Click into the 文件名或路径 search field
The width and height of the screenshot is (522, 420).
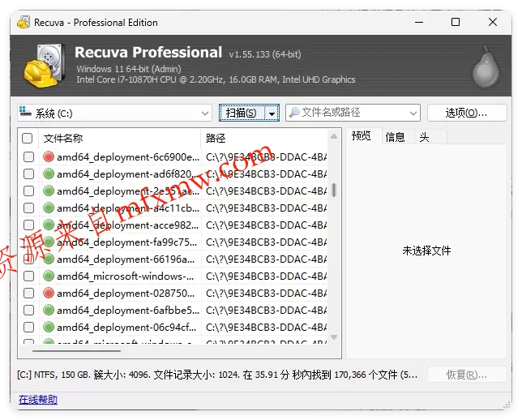coord(353,113)
